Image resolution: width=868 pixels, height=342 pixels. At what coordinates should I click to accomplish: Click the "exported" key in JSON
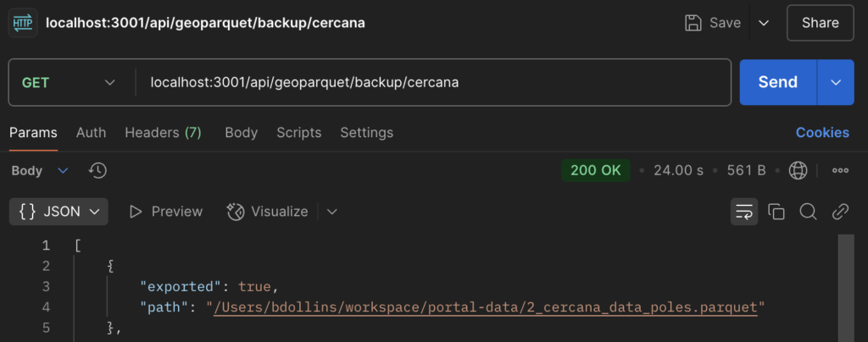click(180, 287)
